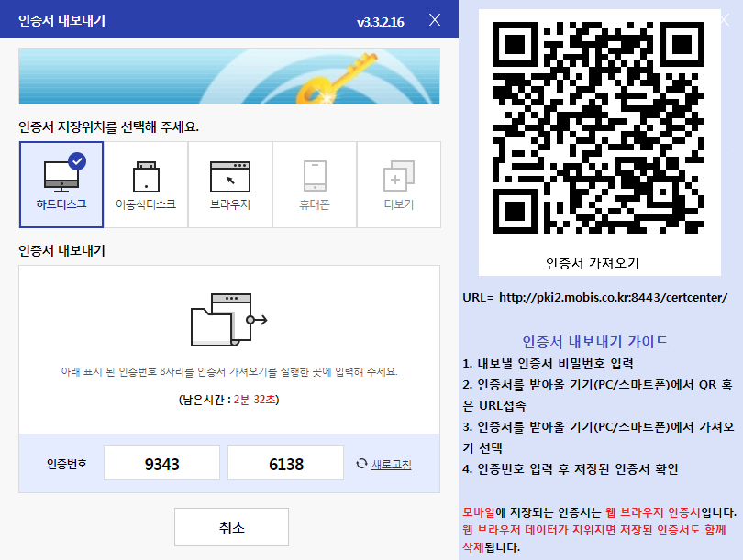Click the 새로고침 refresh link

(x=391, y=465)
